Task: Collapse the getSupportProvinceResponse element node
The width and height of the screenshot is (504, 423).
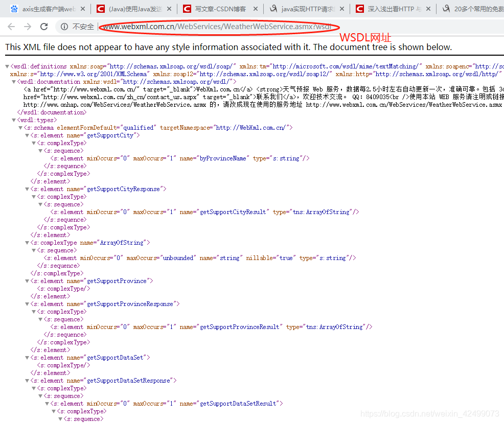Action: [27, 304]
